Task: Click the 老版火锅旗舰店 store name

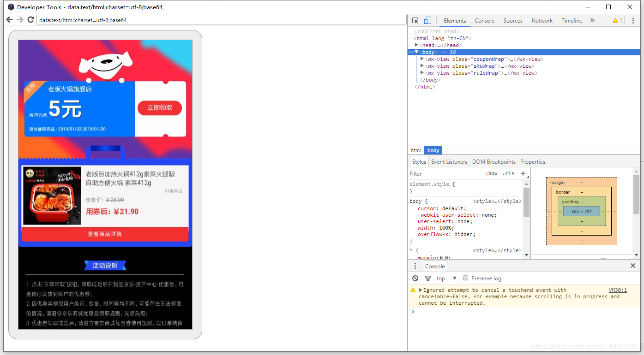Action: [70, 89]
